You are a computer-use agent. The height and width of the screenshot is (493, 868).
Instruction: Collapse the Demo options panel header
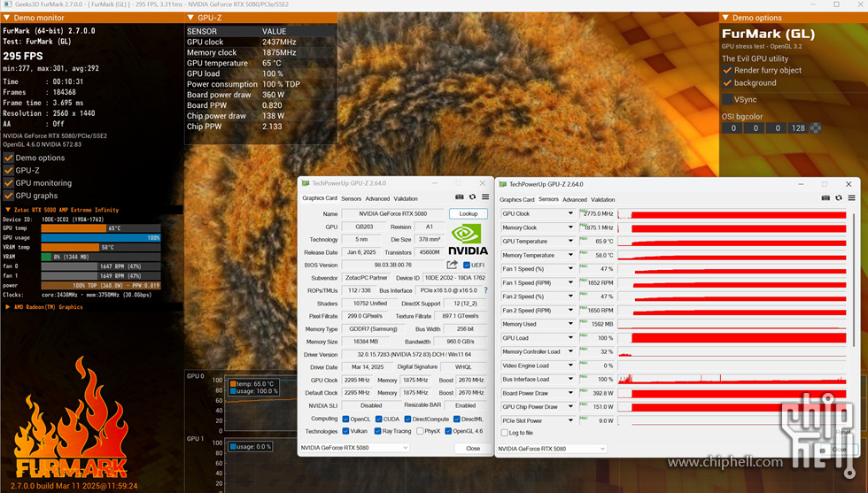(x=725, y=18)
